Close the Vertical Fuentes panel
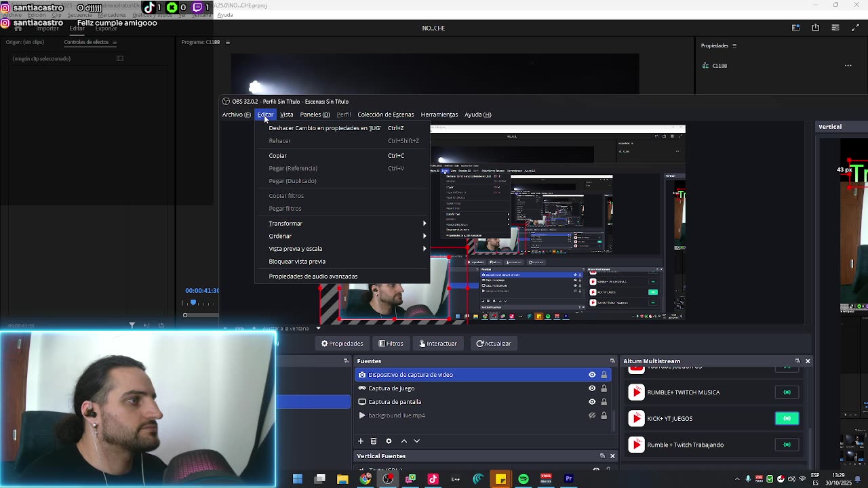This screenshot has width=868, height=488. [x=612, y=456]
